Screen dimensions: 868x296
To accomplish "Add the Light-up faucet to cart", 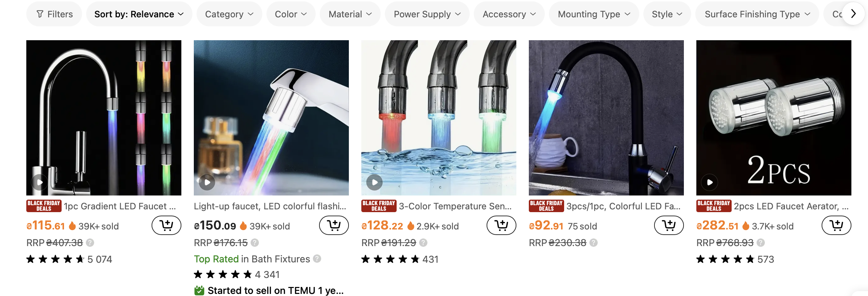I will tap(334, 225).
